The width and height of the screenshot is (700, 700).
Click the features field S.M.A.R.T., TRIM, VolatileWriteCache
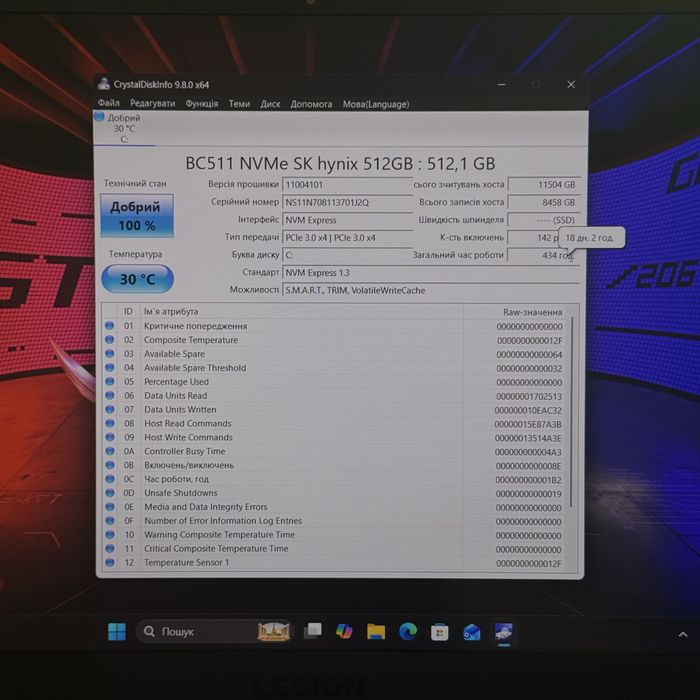coord(431,290)
